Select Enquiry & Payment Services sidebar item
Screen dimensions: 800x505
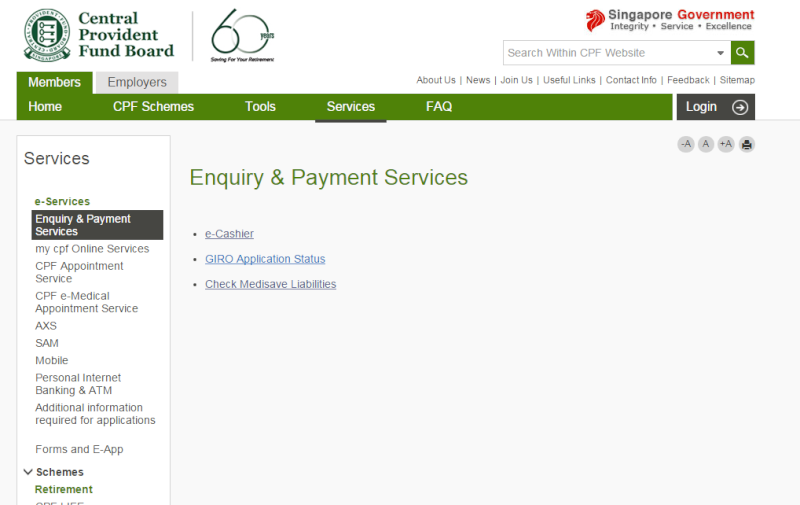point(97,225)
